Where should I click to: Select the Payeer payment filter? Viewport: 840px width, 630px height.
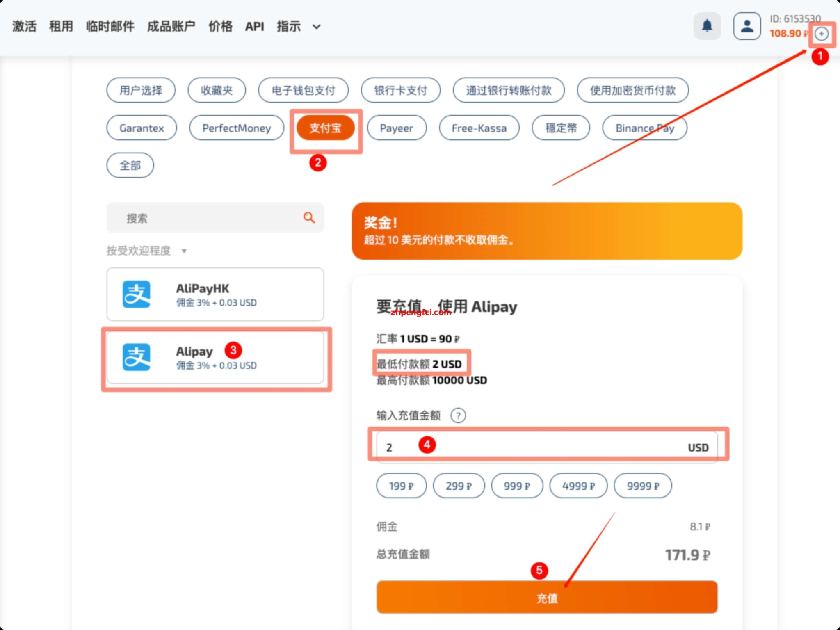[397, 128]
